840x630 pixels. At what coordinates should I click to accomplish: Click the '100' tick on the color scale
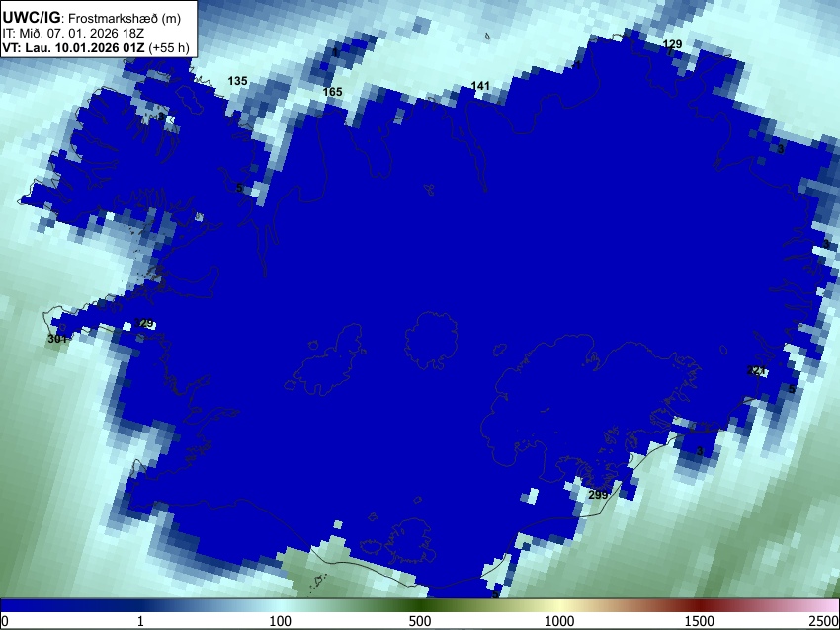pos(281,621)
